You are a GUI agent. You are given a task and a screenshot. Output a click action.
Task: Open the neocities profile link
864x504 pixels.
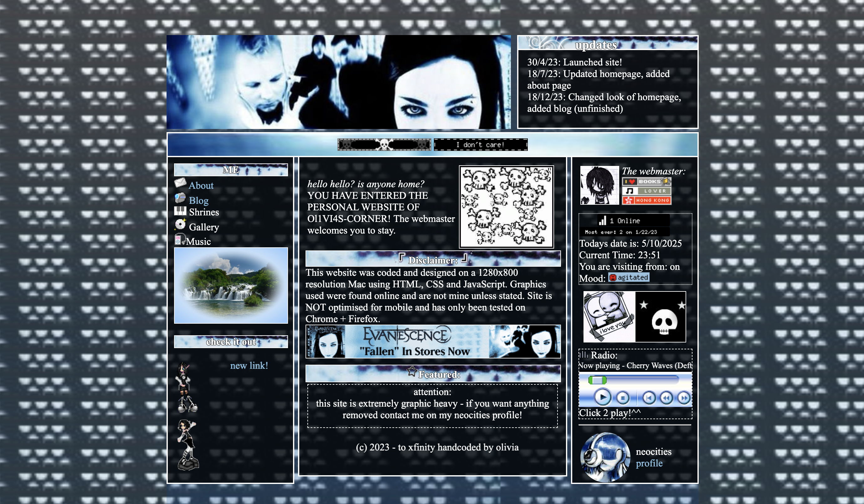point(649,463)
